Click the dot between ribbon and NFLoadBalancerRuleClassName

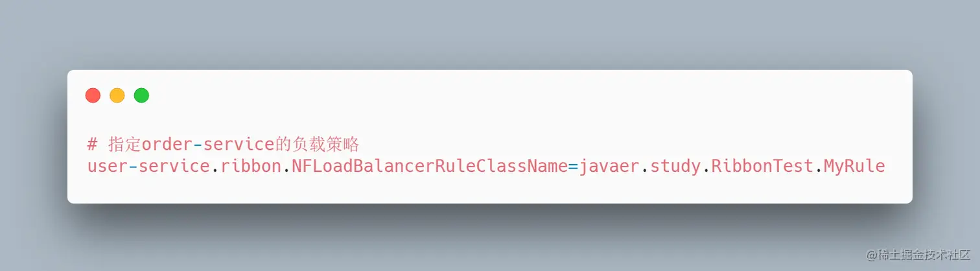(x=287, y=172)
